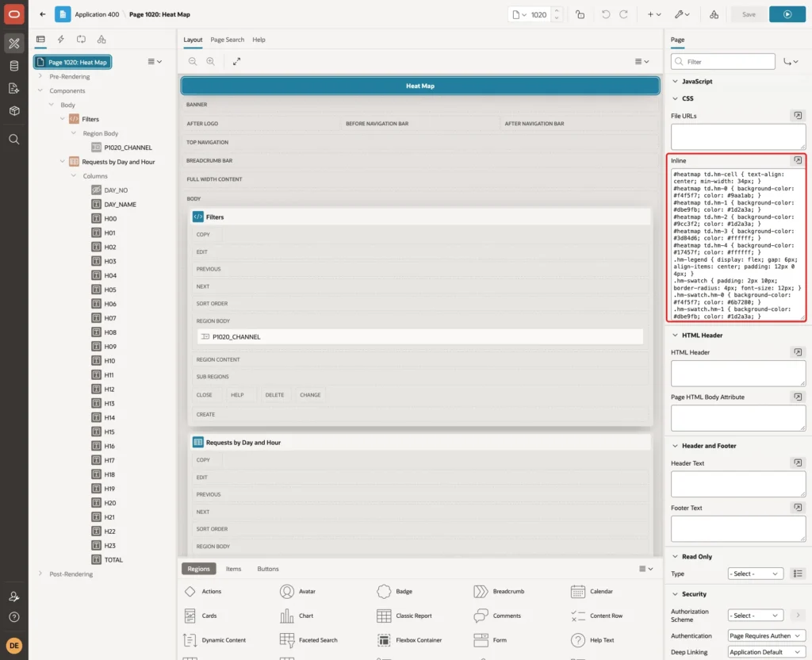This screenshot has height=660, width=812.
Task: Collapse the JavaScript property group
Action: (675, 82)
